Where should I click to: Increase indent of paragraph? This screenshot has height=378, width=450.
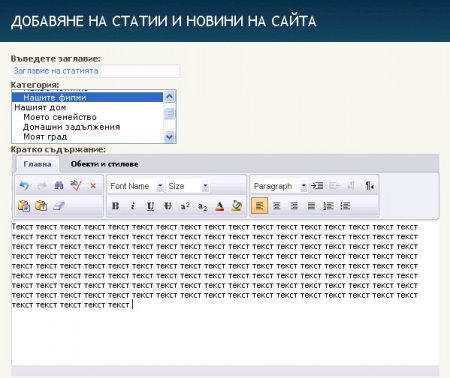317,186
